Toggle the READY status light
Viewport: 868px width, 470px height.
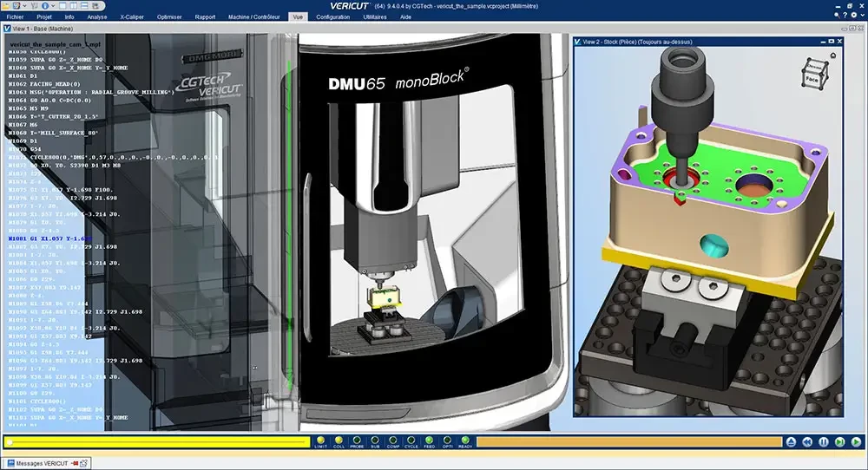tap(465, 441)
